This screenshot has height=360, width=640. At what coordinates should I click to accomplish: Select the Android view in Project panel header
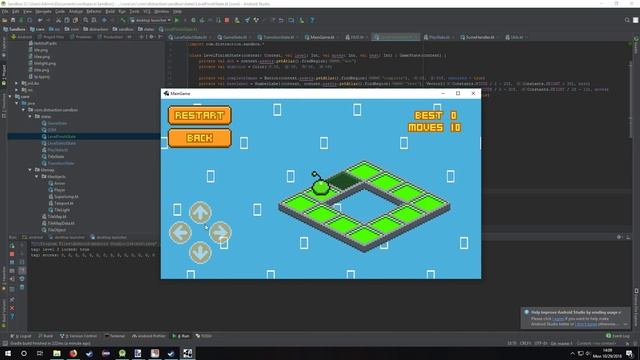[22, 37]
